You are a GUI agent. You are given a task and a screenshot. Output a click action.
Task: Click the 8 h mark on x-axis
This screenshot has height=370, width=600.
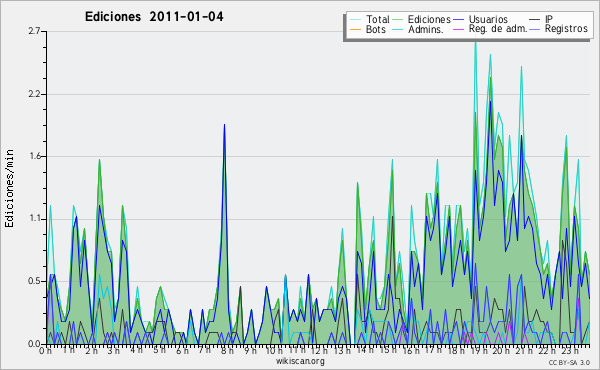click(228, 350)
